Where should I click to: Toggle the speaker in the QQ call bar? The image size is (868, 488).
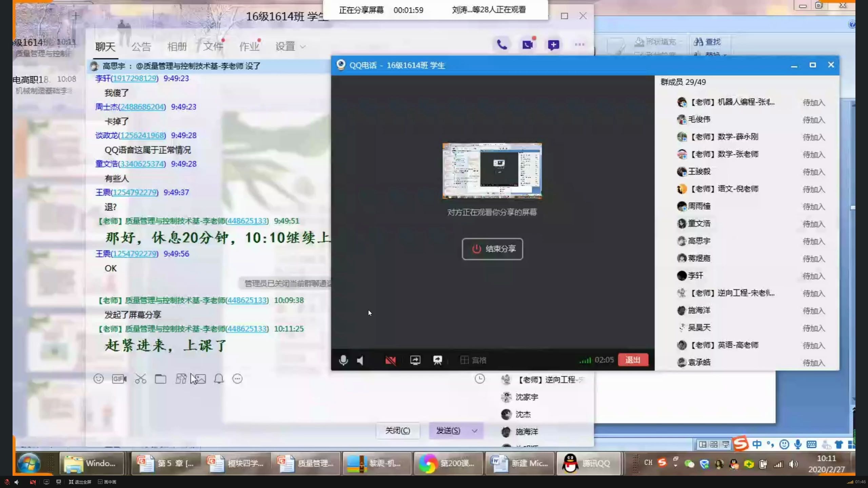pos(360,360)
